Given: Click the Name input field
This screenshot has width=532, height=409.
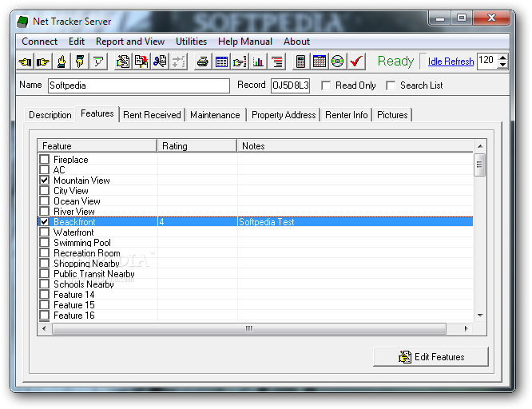Looking at the screenshot, I should pyautogui.click(x=138, y=85).
